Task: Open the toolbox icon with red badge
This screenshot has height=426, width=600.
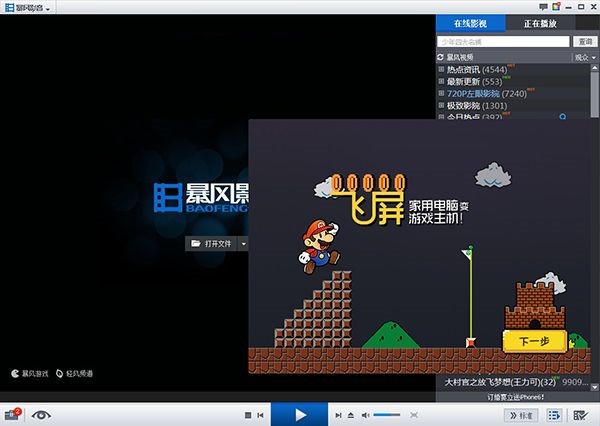Action: pos(12,415)
